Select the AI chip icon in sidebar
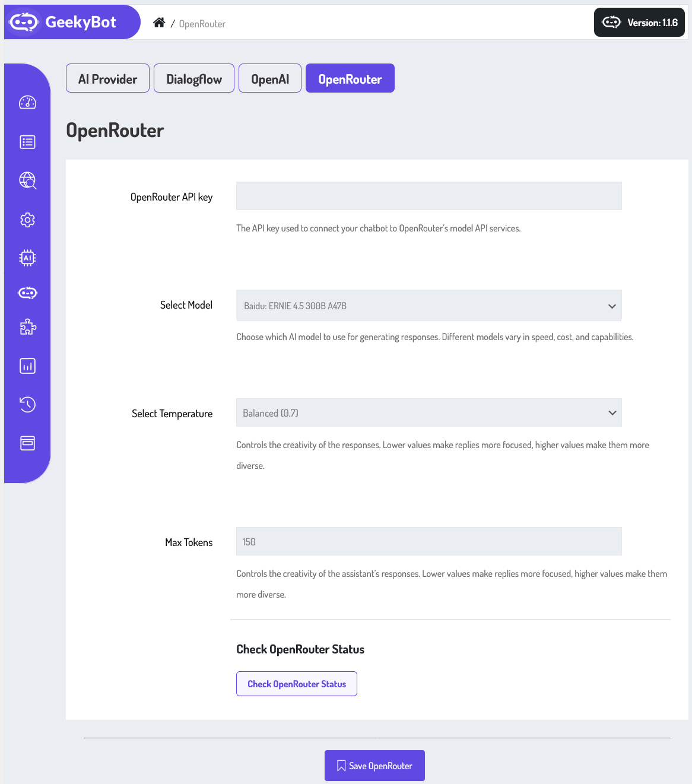Screen dimensions: 692x784 [27, 258]
